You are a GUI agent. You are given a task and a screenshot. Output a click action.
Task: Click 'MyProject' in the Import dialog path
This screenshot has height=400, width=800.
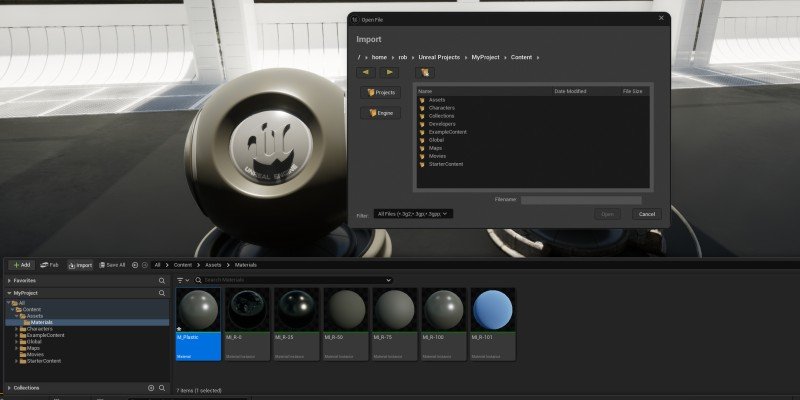tap(485, 57)
